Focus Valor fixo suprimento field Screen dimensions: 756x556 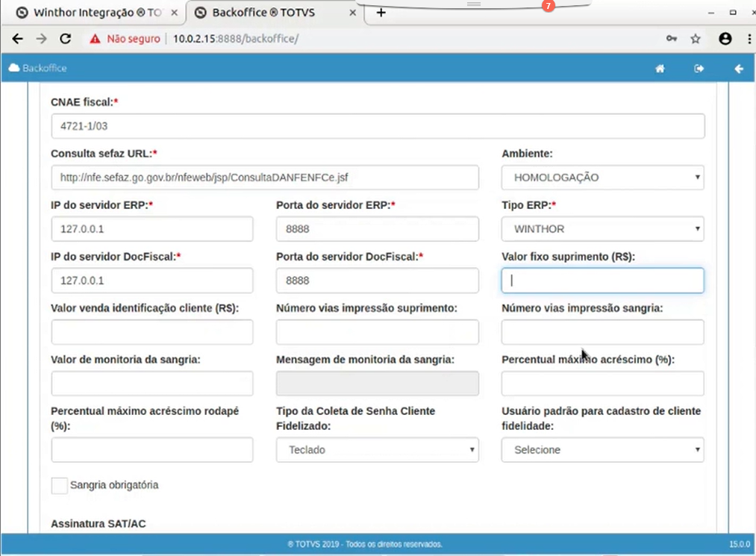603,281
